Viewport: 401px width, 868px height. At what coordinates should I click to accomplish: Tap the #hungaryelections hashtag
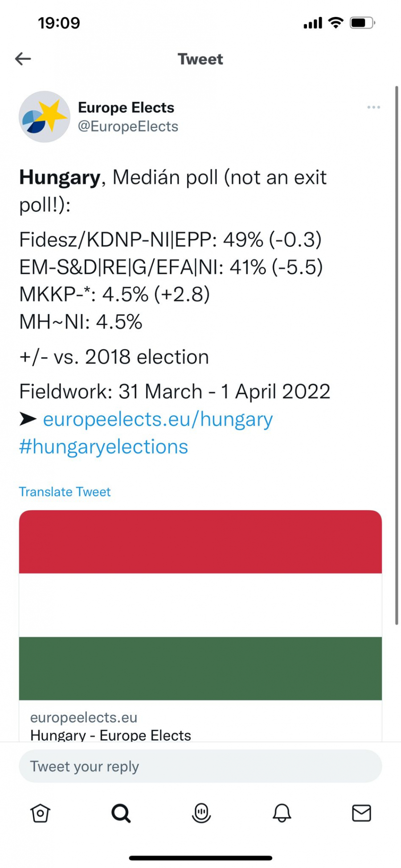pos(103,446)
